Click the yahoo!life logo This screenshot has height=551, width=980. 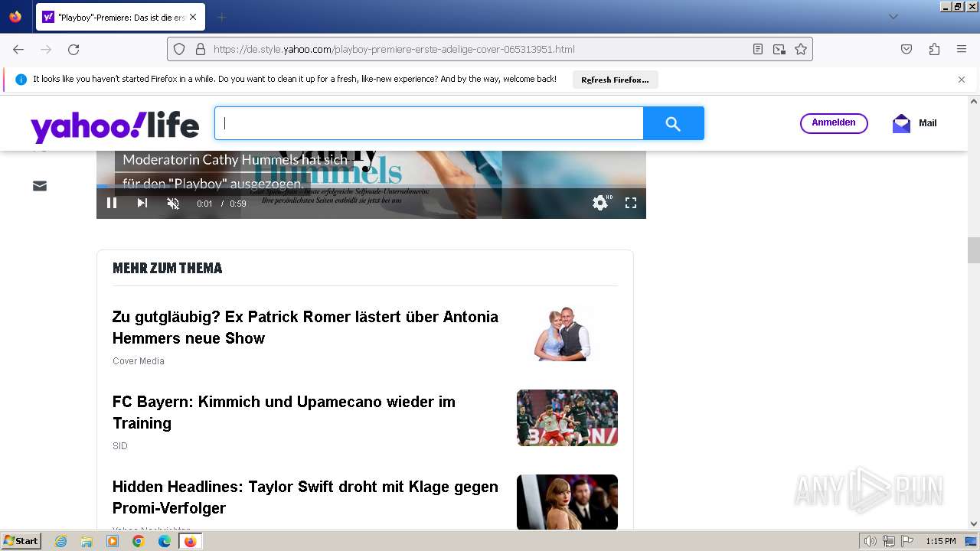click(x=115, y=126)
